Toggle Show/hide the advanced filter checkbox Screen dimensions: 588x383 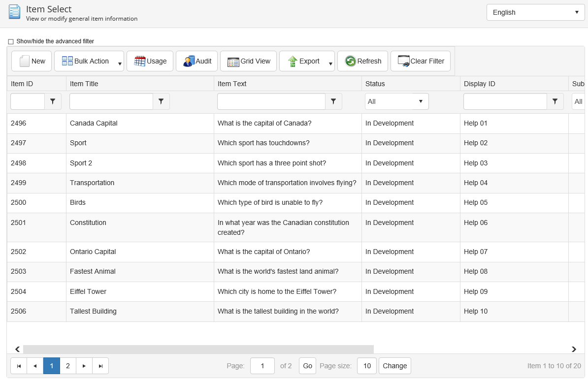pyautogui.click(x=11, y=42)
